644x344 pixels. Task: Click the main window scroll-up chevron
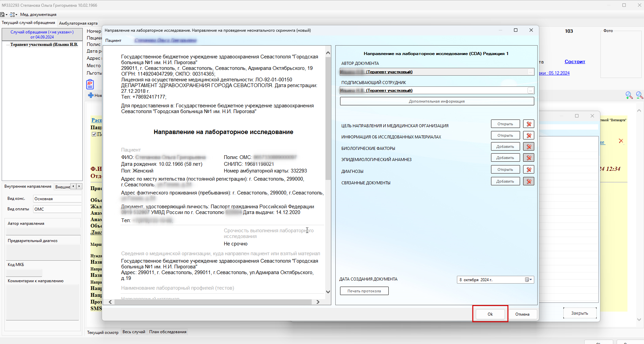point(639,111)
